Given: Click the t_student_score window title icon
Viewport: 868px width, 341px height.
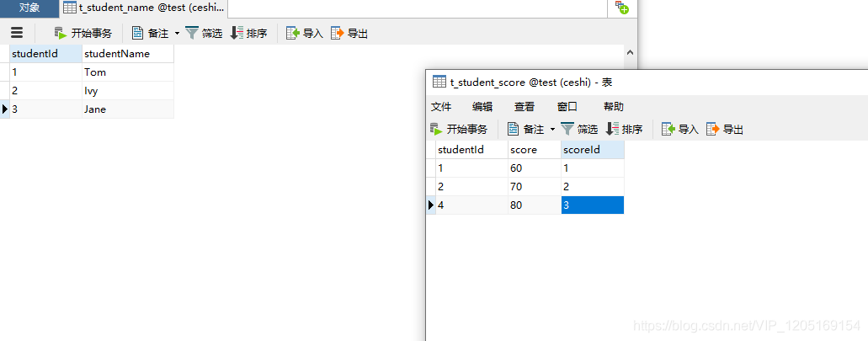Looking at the screenshot, I should click(439, 82).
